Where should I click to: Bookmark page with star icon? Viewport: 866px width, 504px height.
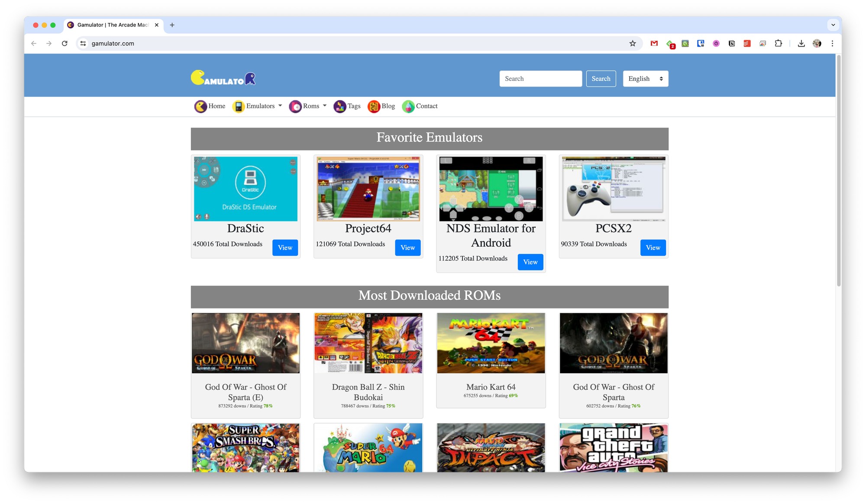pyautogui.click(x=633, y=43)
